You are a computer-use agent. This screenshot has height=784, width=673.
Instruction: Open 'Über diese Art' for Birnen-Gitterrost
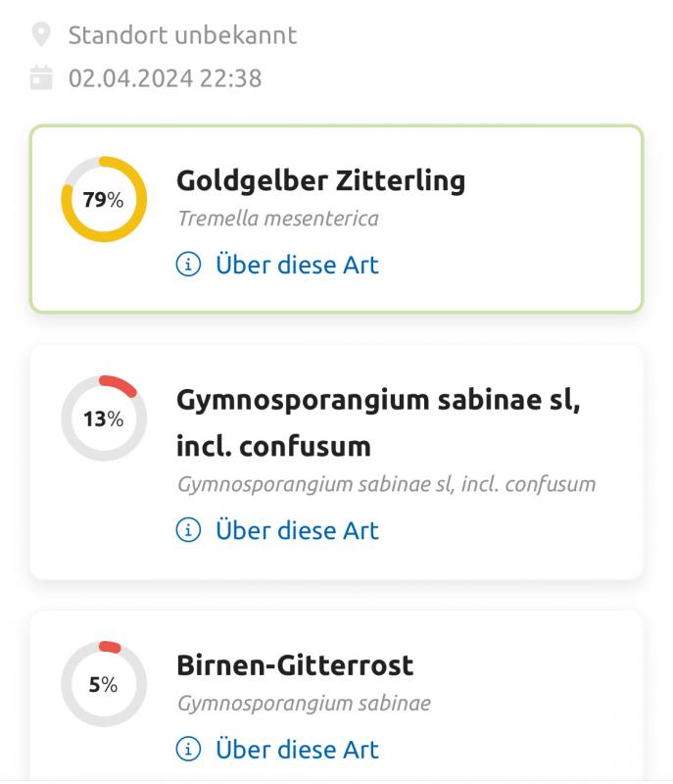(296, 749)
